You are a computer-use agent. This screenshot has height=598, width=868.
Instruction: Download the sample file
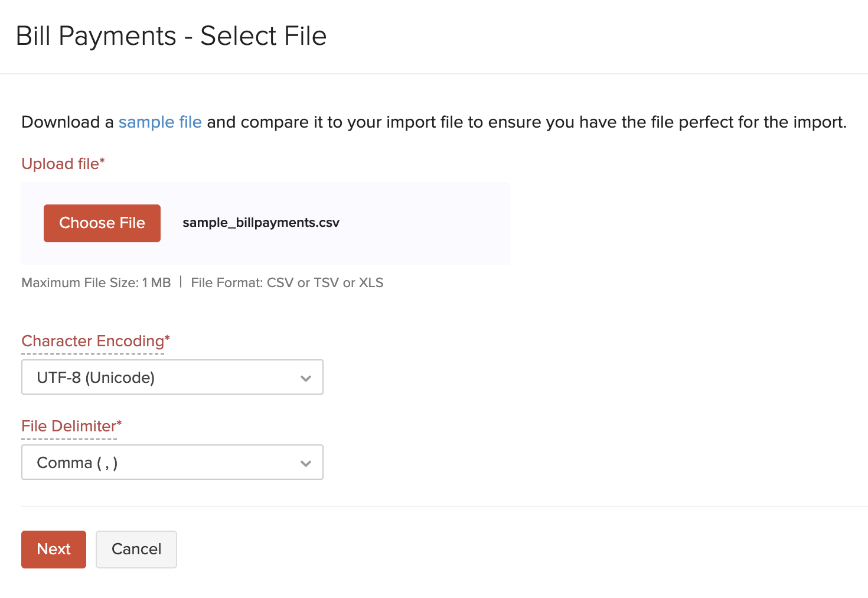click(x=160, y=122)
